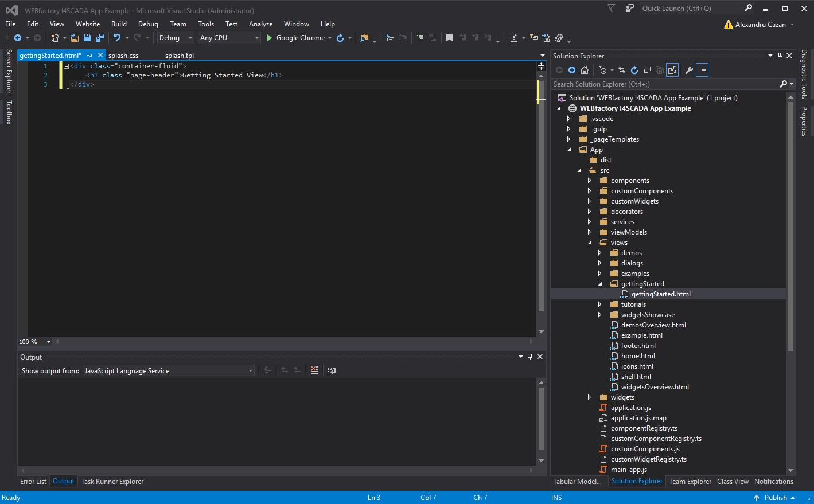Click the Sync with Active Document icon
This screenshot has width=814, height=504.
pos(622,70)
